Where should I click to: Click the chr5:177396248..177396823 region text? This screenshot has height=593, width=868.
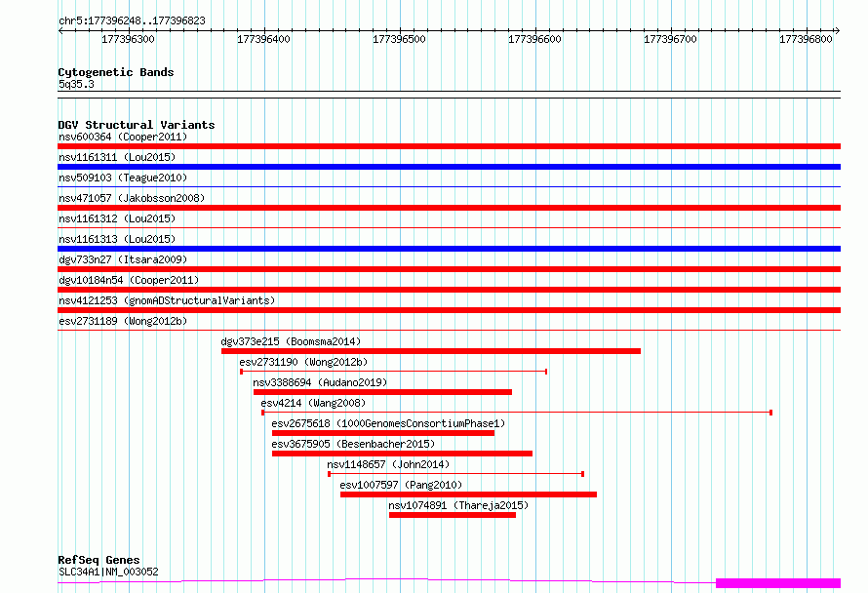132,21
